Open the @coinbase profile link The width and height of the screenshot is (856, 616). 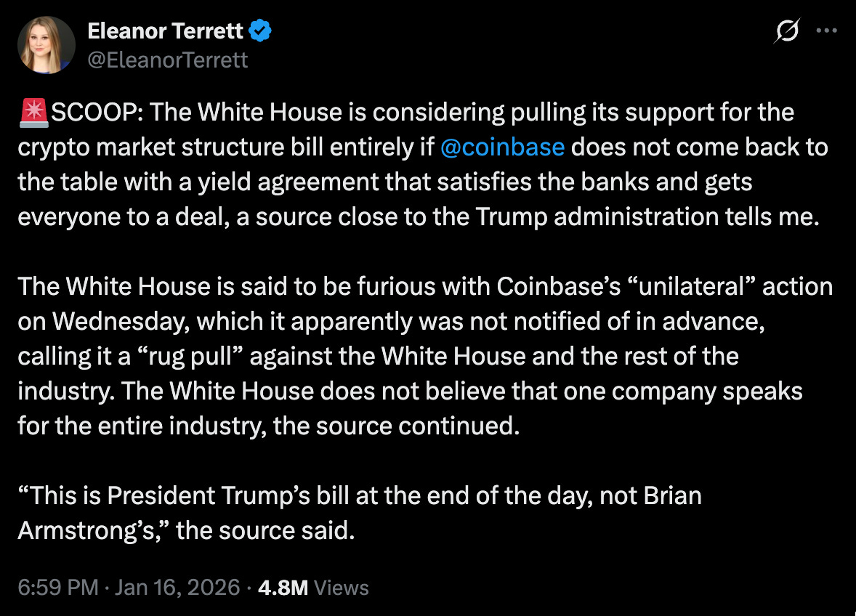pos(504,147)
